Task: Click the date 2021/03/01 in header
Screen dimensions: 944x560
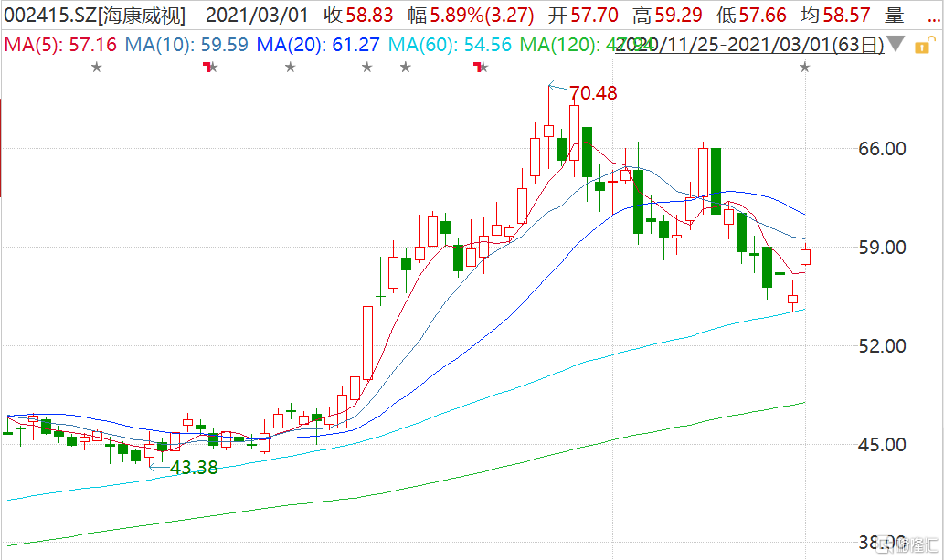Action: click(257, 15)
